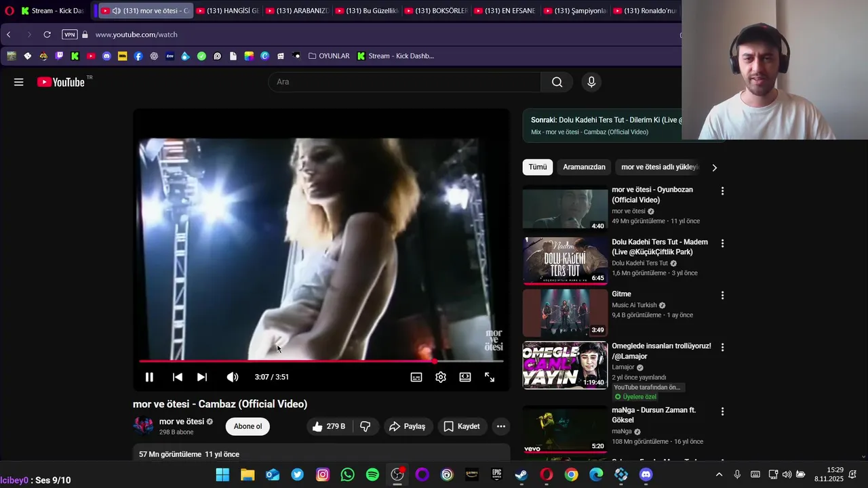Open Instagram from the taskbar

click(x=323, y=474)
